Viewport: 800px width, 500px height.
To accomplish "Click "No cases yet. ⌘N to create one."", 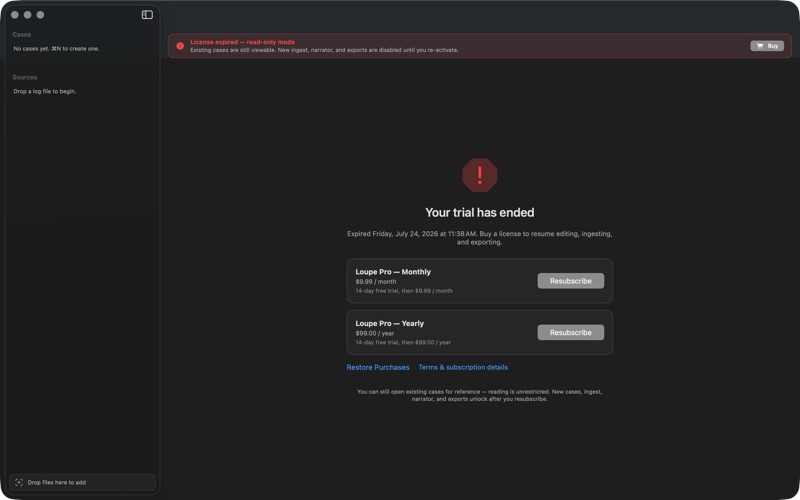I will [56, 49].
